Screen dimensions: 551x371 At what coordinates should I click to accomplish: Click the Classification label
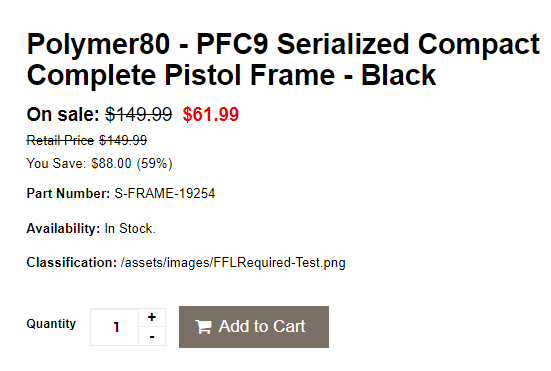pyautogui.click(x=72, y=263)
